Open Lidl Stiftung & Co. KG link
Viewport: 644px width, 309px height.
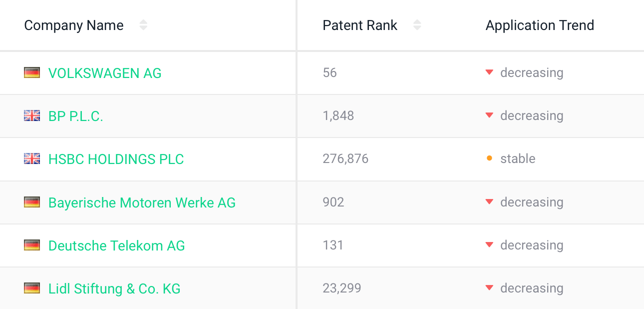pos(114,288)
